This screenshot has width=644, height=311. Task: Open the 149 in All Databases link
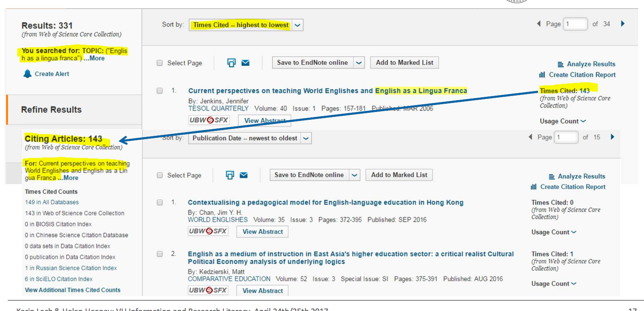(x=52, y=202)
